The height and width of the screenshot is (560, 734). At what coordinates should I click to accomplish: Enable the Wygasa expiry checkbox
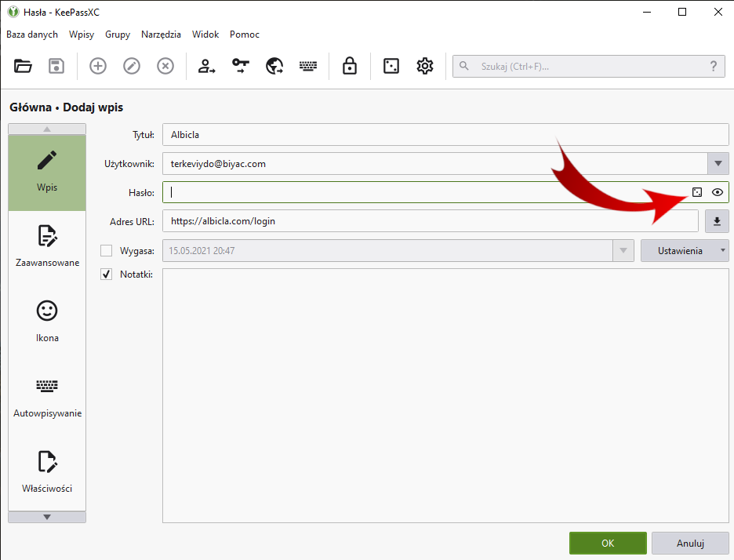coord(107,250)
